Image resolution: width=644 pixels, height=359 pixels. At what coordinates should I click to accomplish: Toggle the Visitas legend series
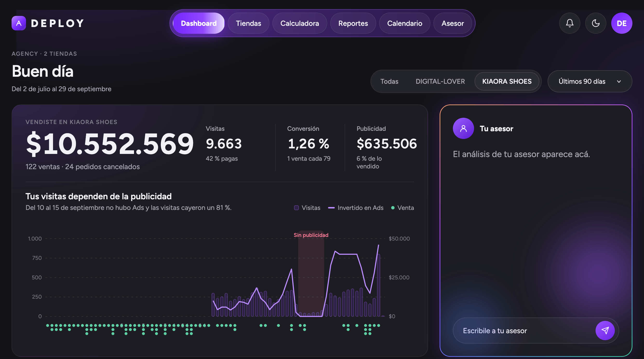tap(307, 208)
